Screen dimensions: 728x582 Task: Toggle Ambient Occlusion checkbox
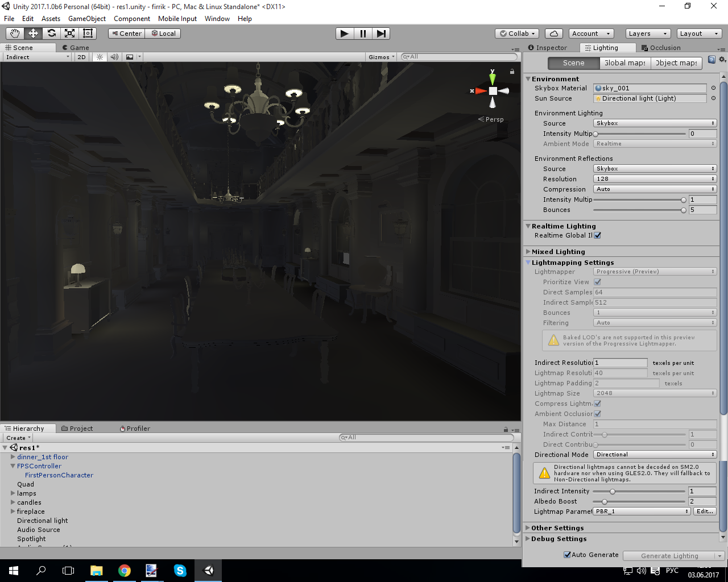(x=598, y=414)
